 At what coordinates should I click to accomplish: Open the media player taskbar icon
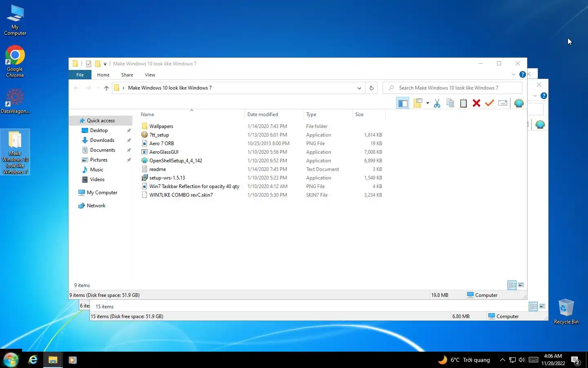click(x=72, y=360)
